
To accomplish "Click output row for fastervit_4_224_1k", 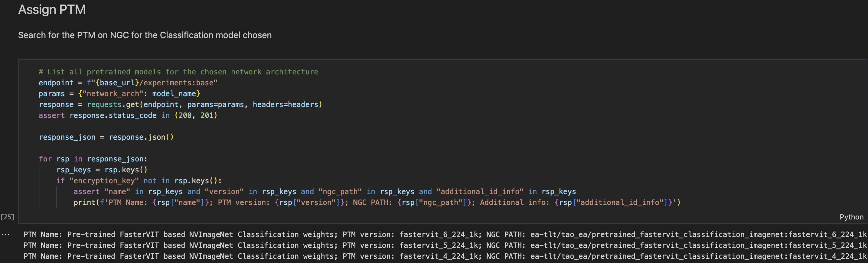I will (x=445, y=256).
